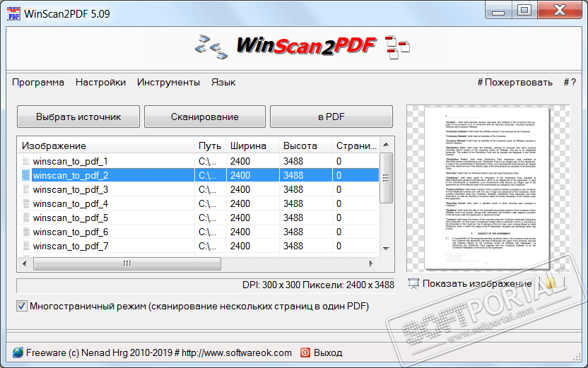Select the winscan_to_pdf_4 row

pyautogui.click(x=199, y=203)
